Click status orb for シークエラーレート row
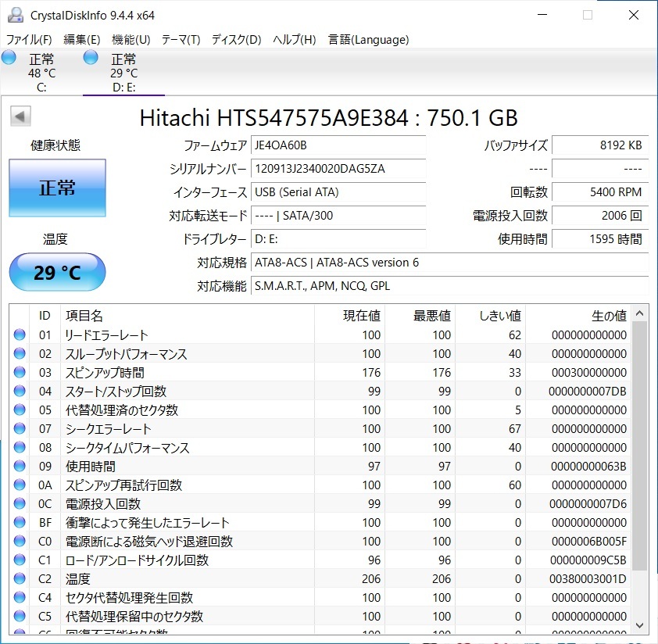Image resolution: width=658 pixels, height=644 pixels. pos(20,428)
